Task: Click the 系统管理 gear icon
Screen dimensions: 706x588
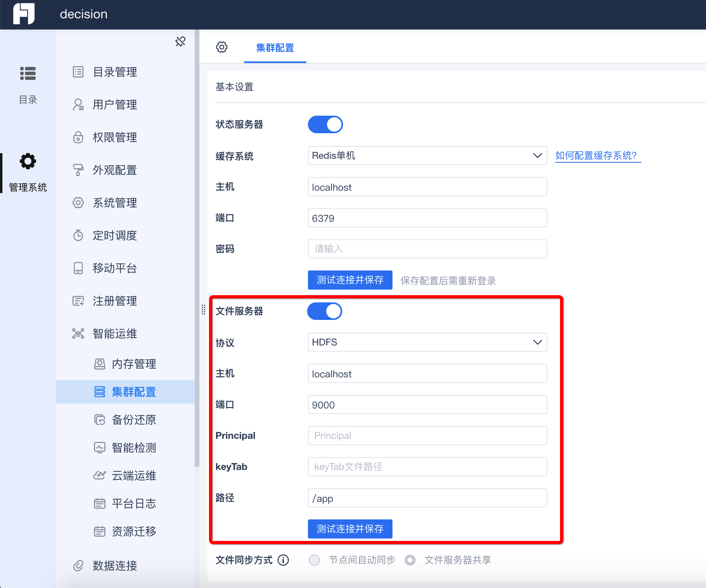Action: point(78,203)
